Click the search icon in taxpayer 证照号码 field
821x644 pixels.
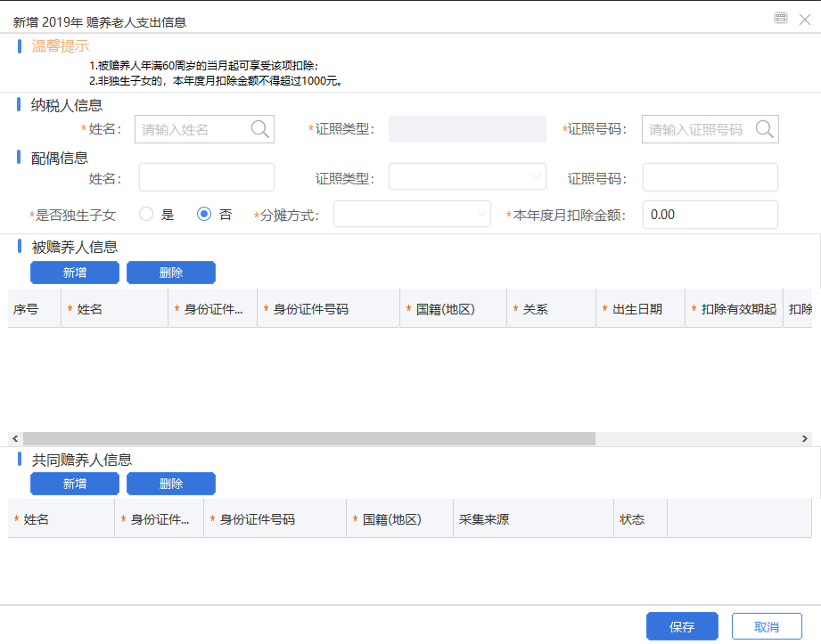764,128
